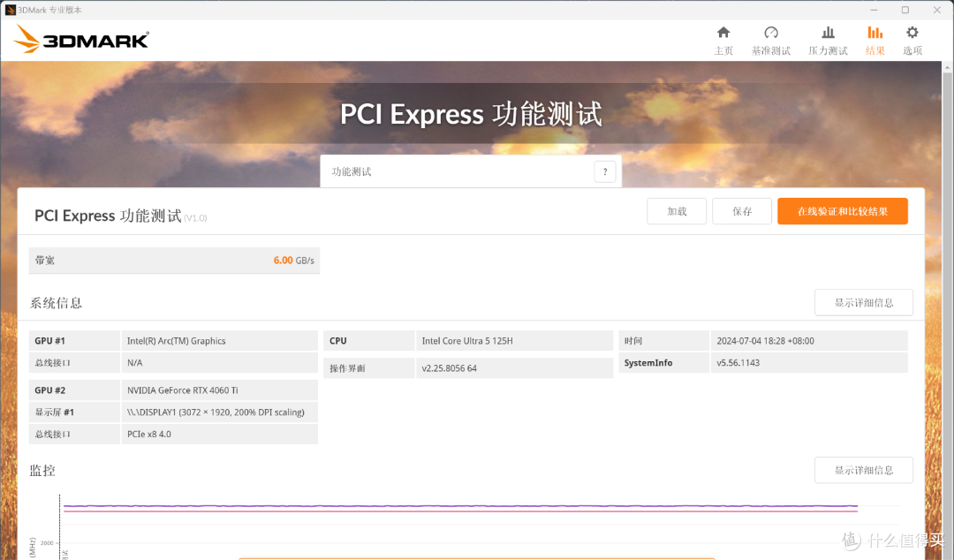The image size is (954, 560).
Task: Click the purple line in monitoring chart
Action: (x=460, y=506)
